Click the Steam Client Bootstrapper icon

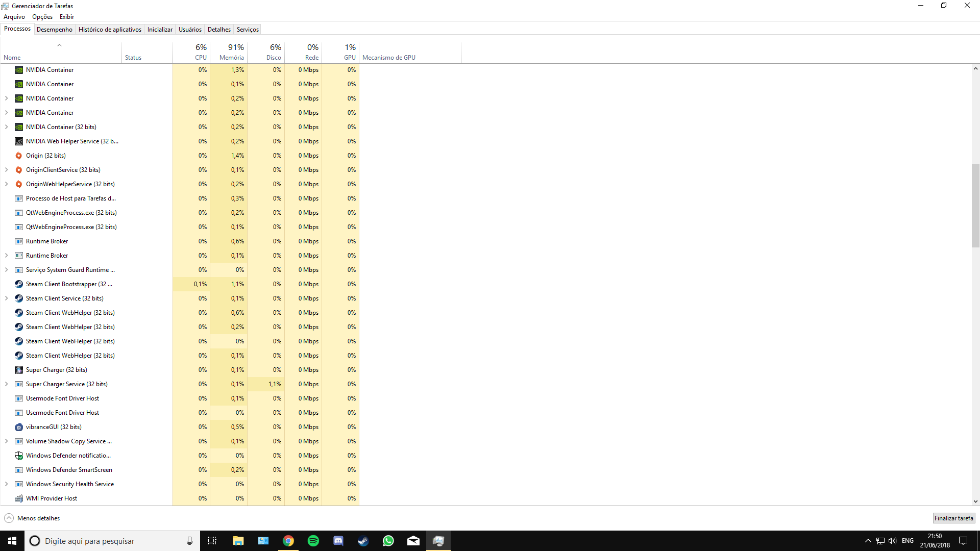(x=19, y=284)
